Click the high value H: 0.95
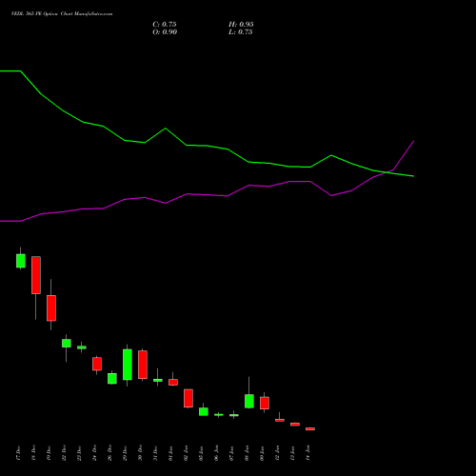 [241, 25]
